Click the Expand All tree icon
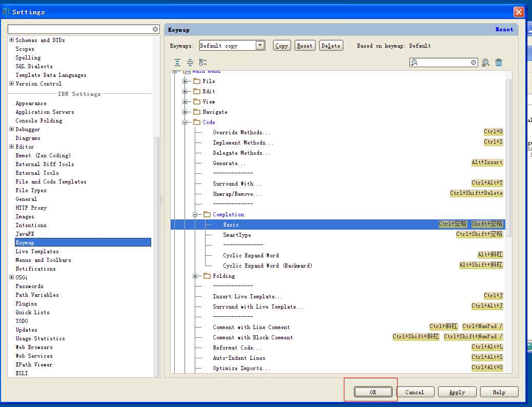 [177, 62]
